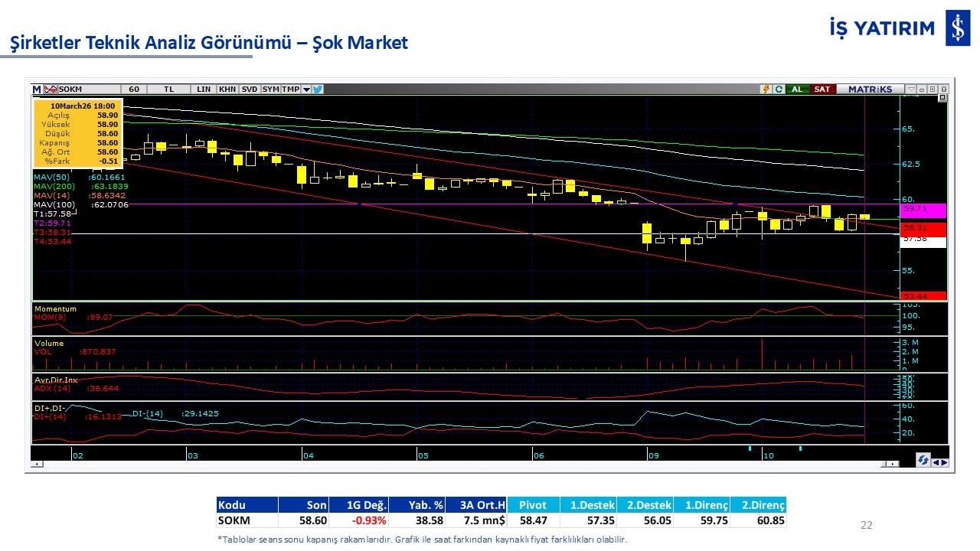Screen dimensions: 980x551
Task: Click the orange lightning bolt icon
Action: [x=765, y=90]
